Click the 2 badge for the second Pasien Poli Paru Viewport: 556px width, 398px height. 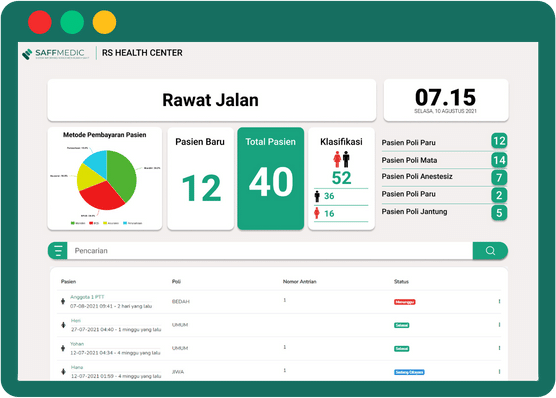499,195
